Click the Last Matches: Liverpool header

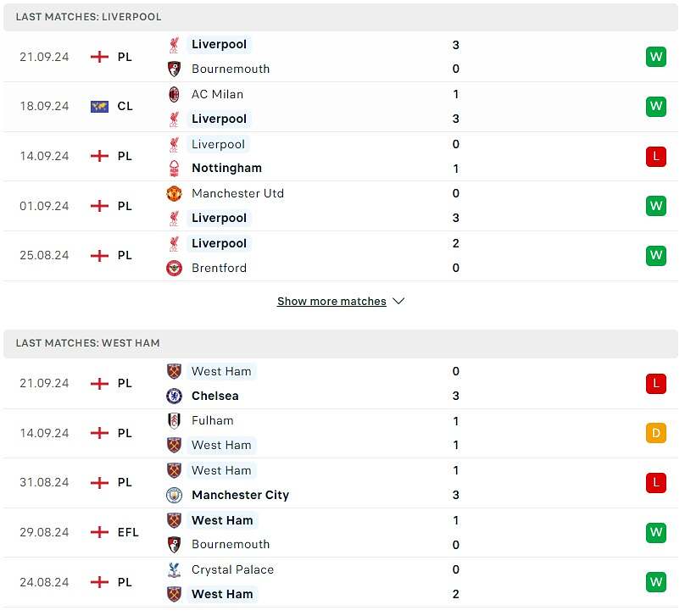88,17
